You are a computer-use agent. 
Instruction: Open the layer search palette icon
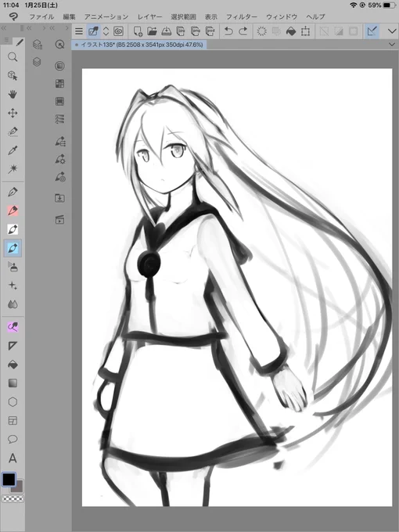tap(37, 44)
